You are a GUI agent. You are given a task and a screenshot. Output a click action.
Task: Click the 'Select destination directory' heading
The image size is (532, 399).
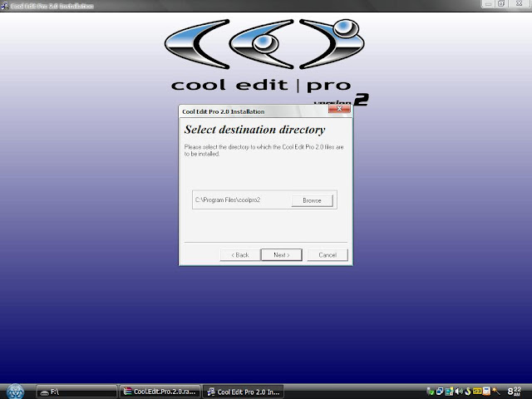pos(254,130)
